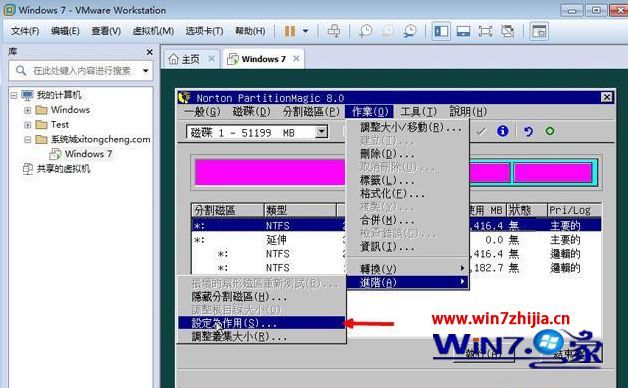Choose 標籤(L)... from the menu
Image resolution: width=628 pixels, height=388 pixels.
coord(407,180)
